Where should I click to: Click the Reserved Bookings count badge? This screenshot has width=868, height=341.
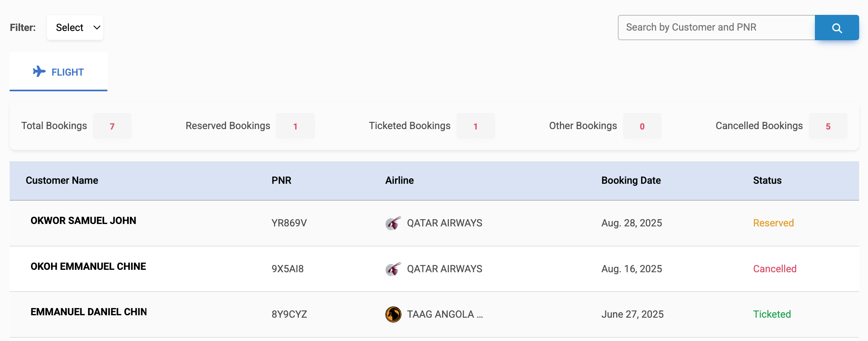click(295, 126)
